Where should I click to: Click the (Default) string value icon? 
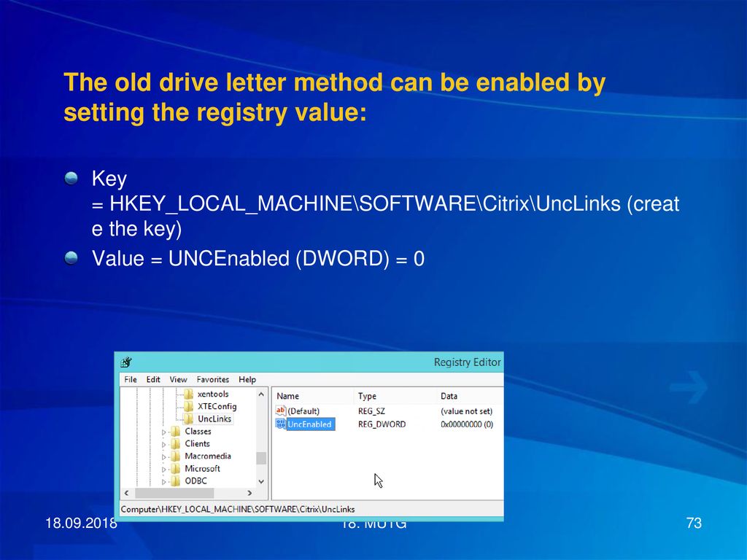(x=281, y=411)
